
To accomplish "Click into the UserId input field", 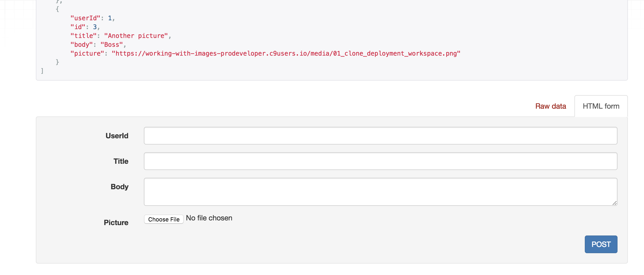I will point(380,136).
